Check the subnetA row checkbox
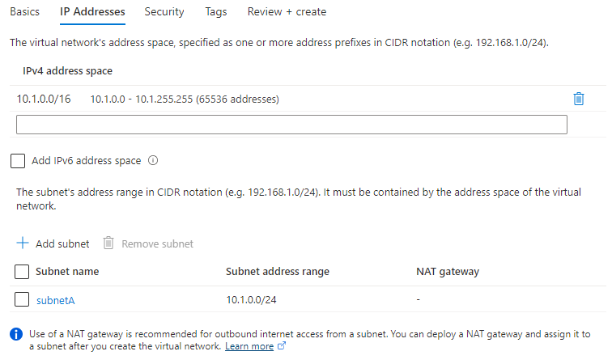This screenshot has height=364, width=612. pyautogui.click(x=22, y=299)
